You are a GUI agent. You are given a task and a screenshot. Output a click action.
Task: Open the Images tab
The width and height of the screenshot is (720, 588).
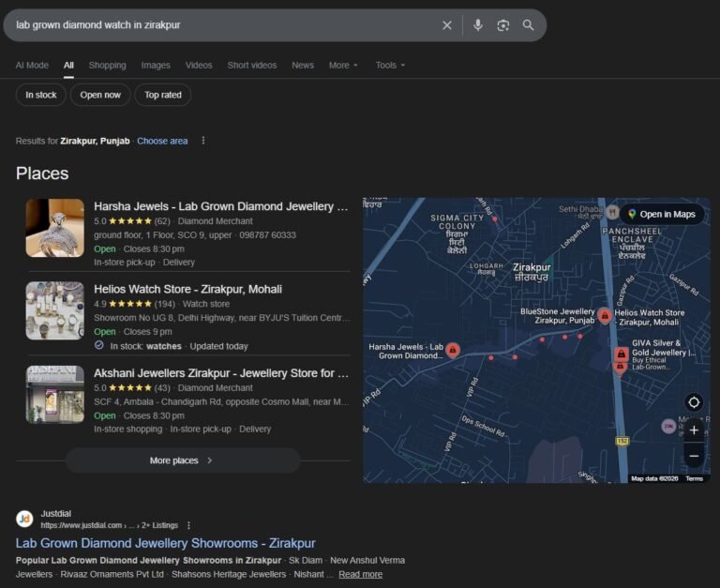point(156,66)
